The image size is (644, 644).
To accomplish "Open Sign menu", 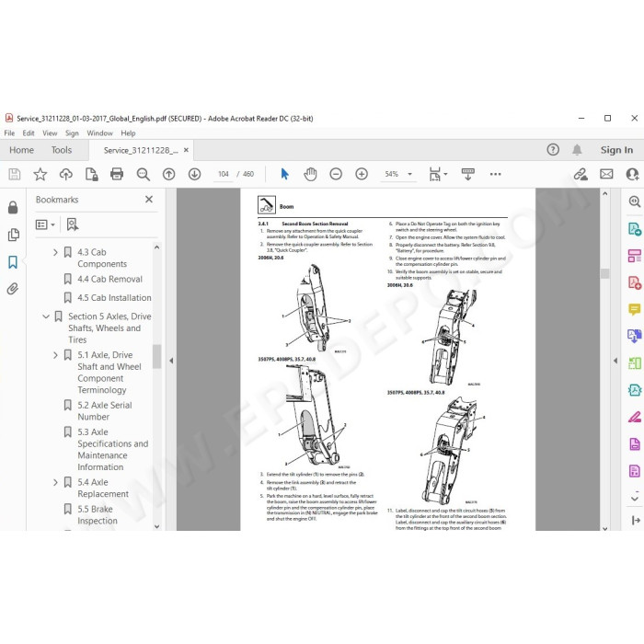I will pyautogui.click(x=72, y=133).
